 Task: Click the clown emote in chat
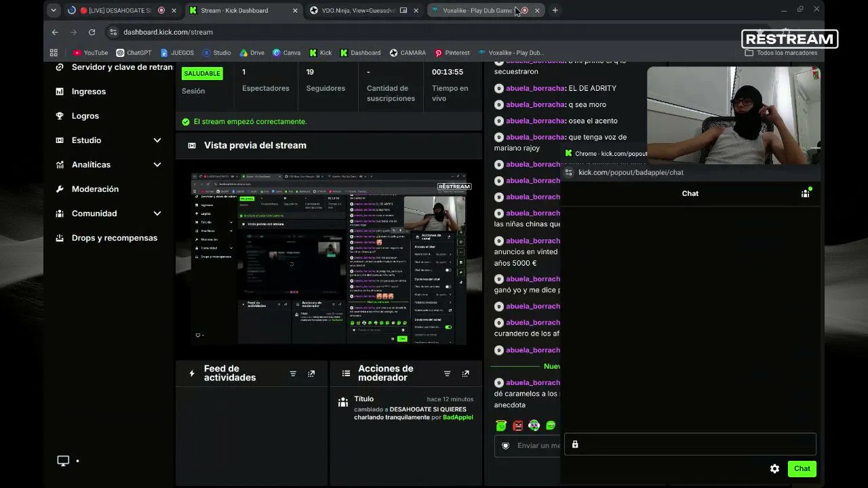click(x=534, y=426)
